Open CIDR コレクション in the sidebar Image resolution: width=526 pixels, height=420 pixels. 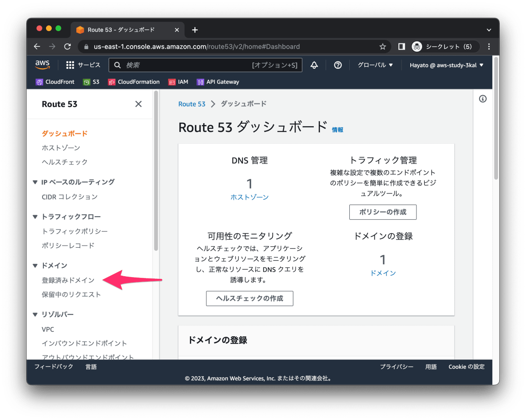point(70,197)
